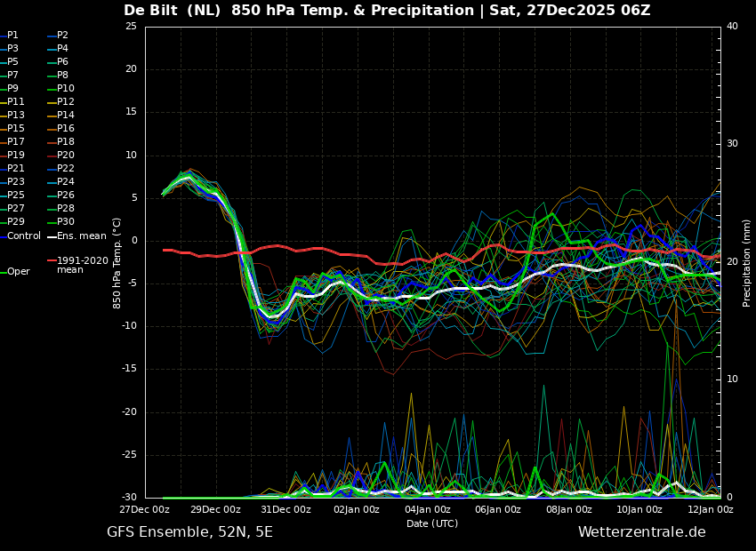Image resolution: width=756 pixels, height=551 pixels.
Task: Click the P1 legend entry
Action: (12, 36)
